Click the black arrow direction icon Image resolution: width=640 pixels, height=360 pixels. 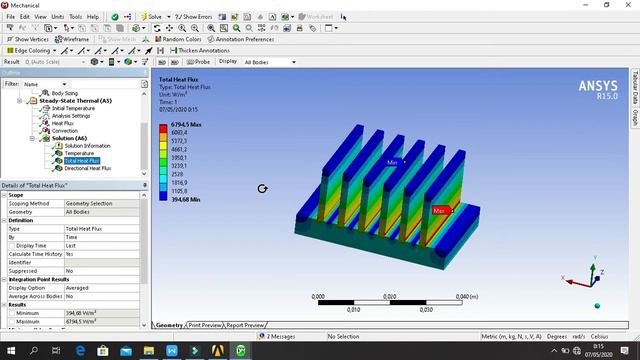click(x=149, y=51)
